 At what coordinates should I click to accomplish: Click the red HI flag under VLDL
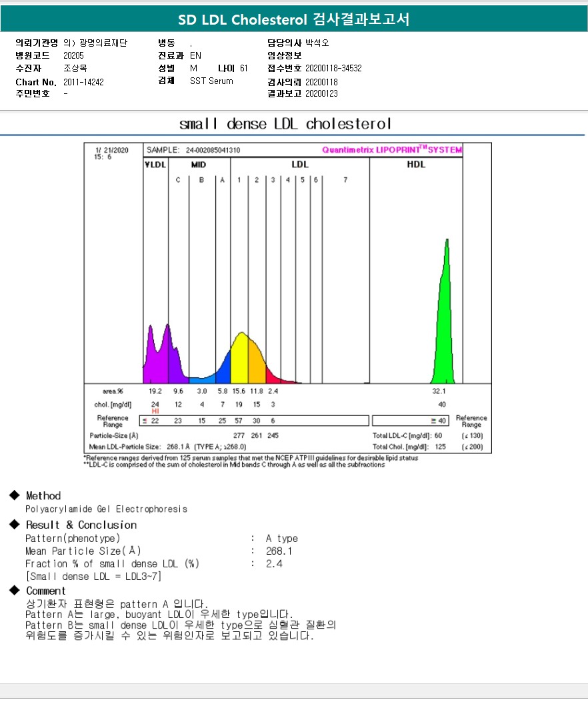point(155,411)
